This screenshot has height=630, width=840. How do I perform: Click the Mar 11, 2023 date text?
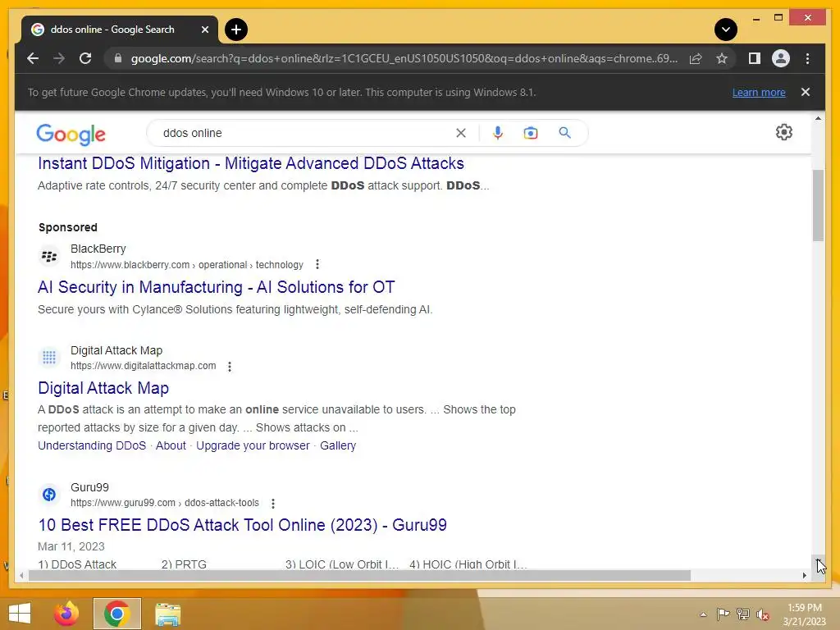pos(71,546)
